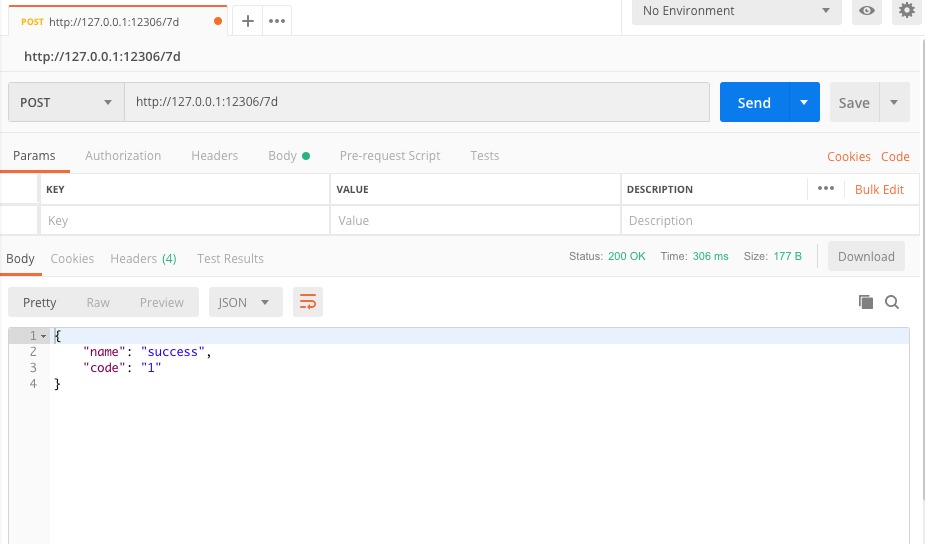
Task: Click the blue Send button
Action: click(754, 102)
